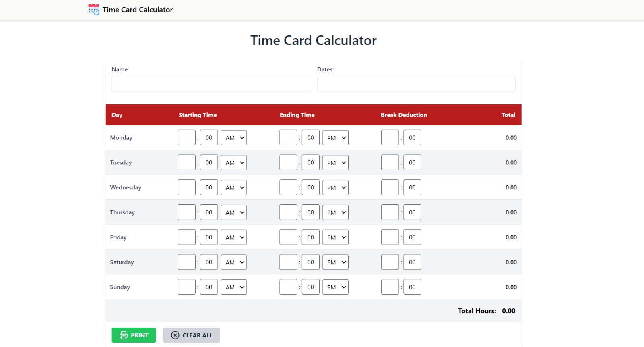Click Tuesday break deduction hours field
The width and height of the screenshot is (644, 347).
390,163
